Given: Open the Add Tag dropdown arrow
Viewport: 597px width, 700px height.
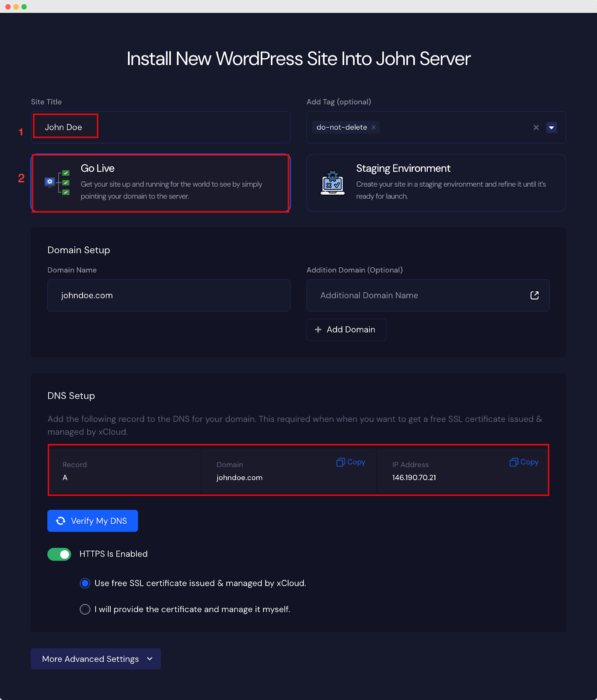Looking at the screenshot, I should 552,127.
